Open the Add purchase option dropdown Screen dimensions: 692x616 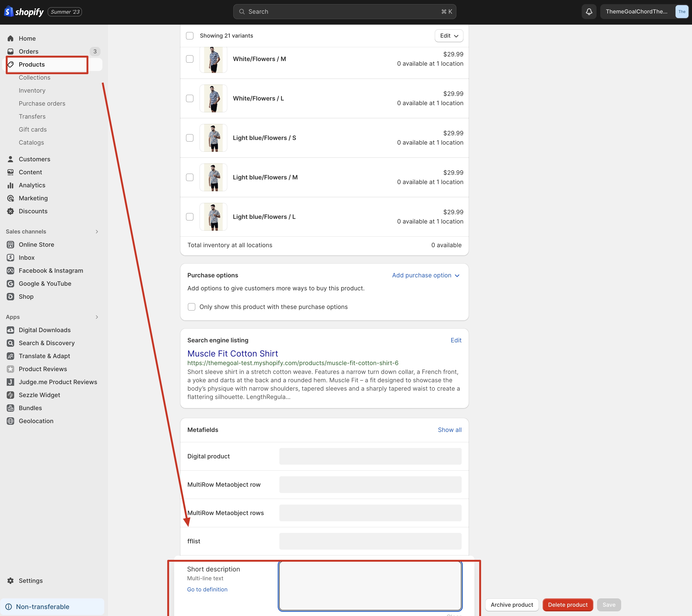coord(426,275)
